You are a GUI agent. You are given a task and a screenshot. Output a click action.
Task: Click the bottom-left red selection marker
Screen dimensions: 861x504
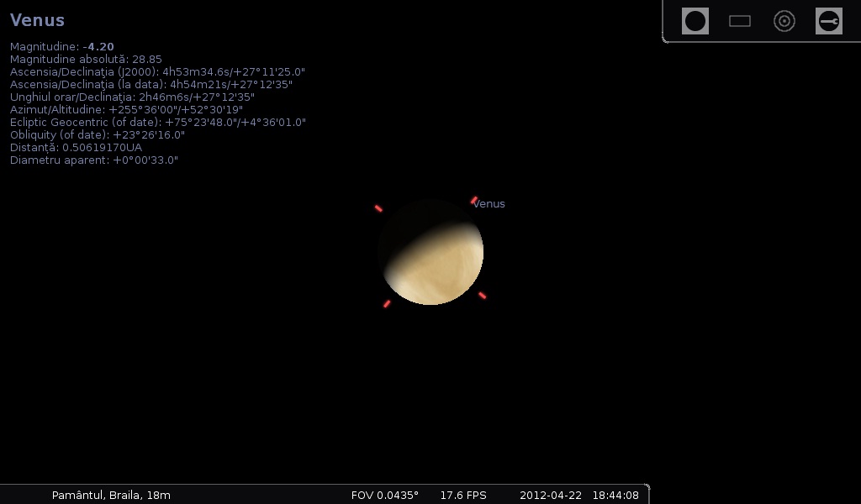[387, 303]
